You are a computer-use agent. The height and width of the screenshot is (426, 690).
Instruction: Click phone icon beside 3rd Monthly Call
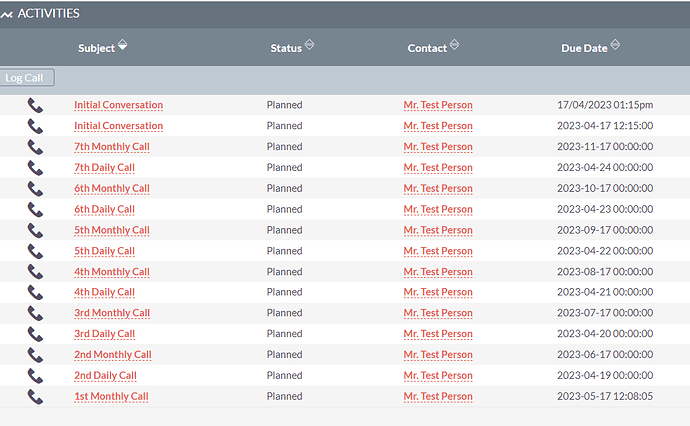click(x=35, y=313)
